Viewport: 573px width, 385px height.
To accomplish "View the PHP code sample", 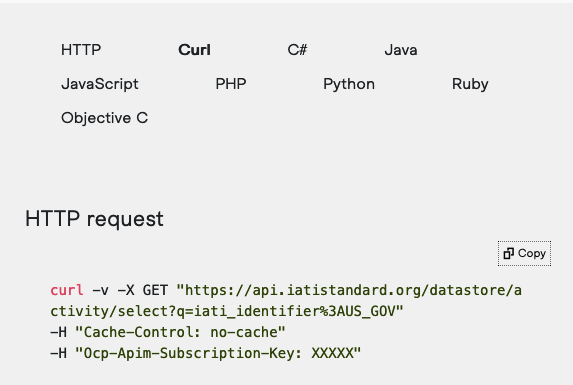I will click(x=231, y=84).
